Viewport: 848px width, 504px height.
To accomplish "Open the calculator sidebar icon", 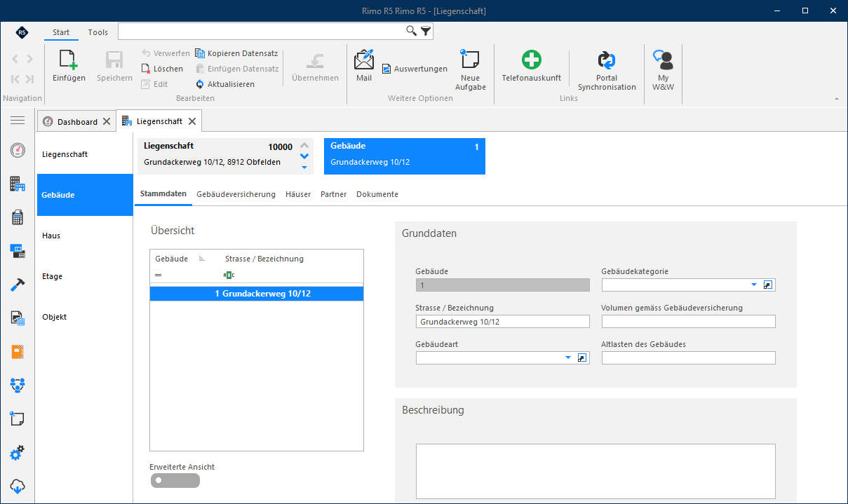I will click(18, 217).
